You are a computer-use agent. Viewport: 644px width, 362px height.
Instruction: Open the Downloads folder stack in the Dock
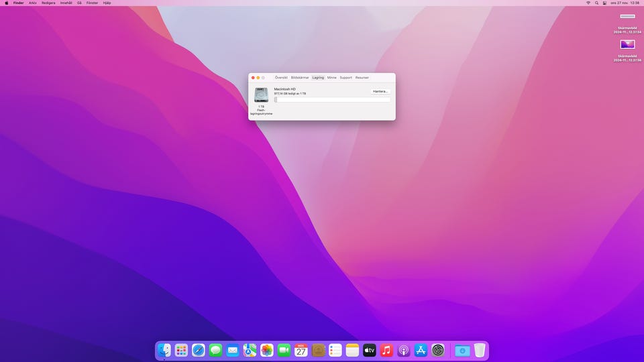pos(462,350)
